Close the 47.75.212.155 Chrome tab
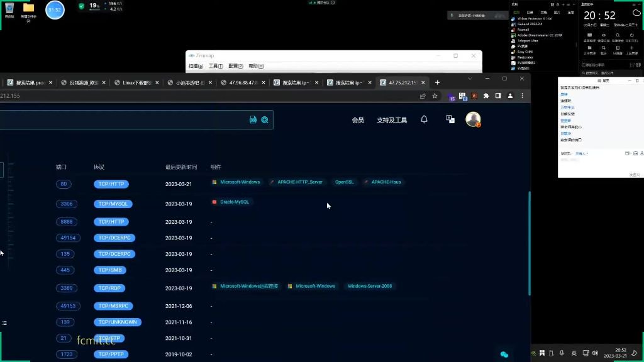 [x=423, y=82]
